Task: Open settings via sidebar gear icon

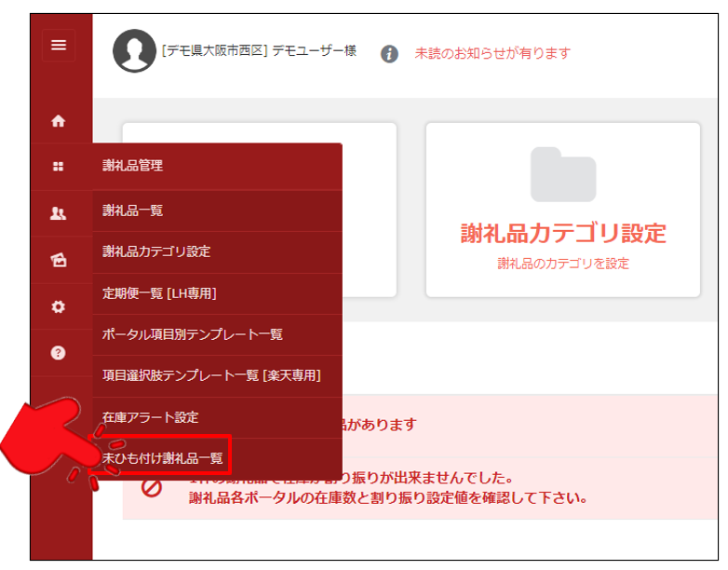Action: pos(59,306)
